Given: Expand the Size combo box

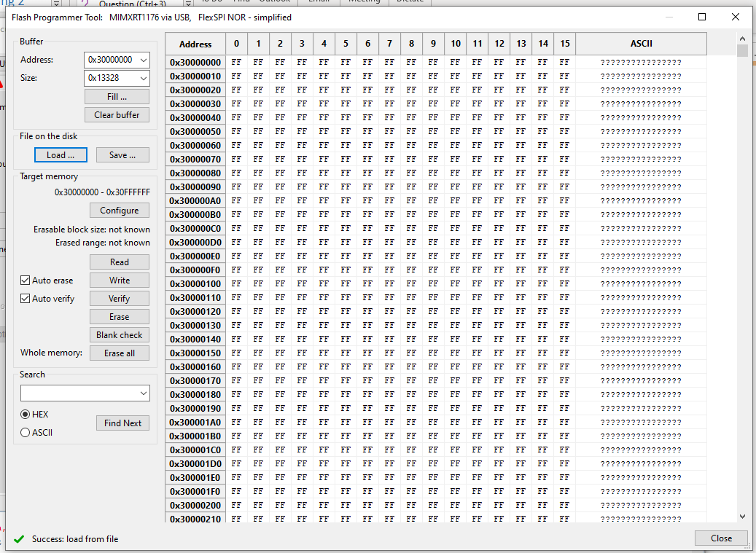Looking at the screenshot, I should [143, 78].
